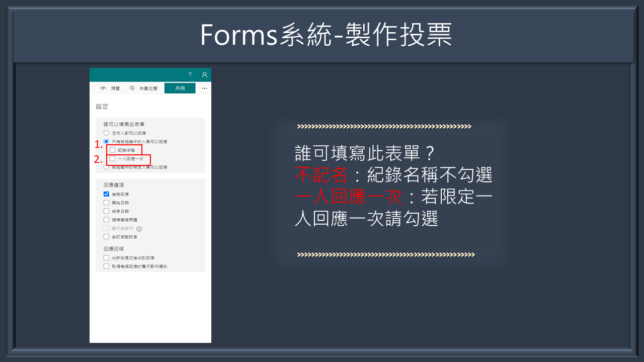Select 我組織中的特定人員可以回應 radio option
The height and width of the screenshot is (362, 644).
click(x=106, y=167)
